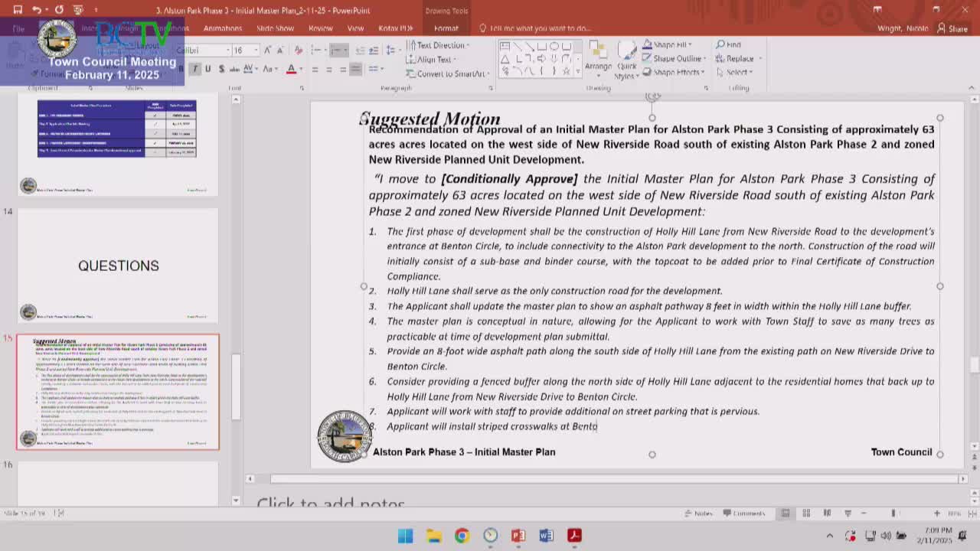Switch to View tab
This screenshot has width=980, height=551.
point(356,28)
